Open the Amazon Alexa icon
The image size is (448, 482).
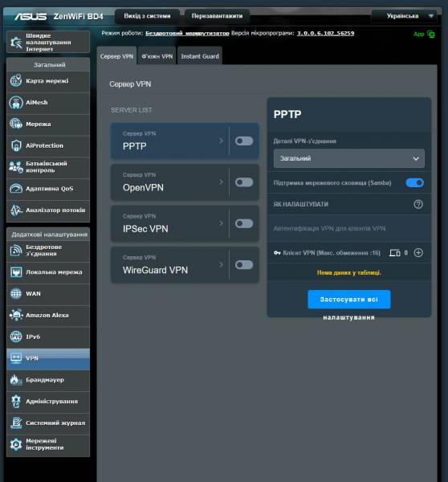pos(16,315)
